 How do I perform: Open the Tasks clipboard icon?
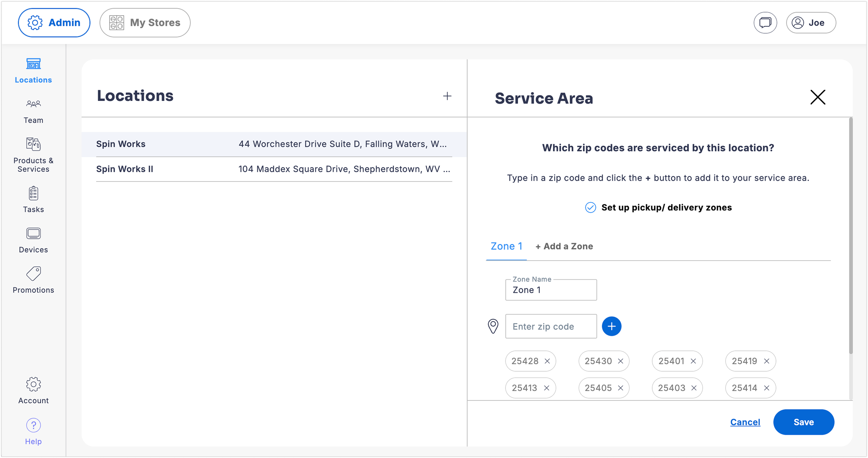33,194
